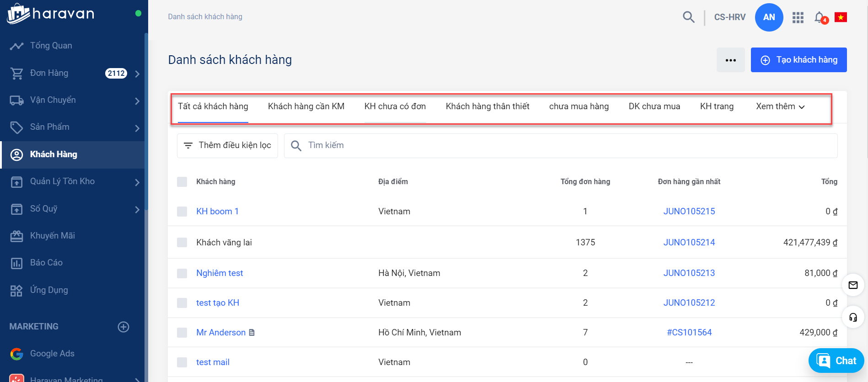Click the Tạo khách hàng button
868x382 pixels.
tap(798, 60)
